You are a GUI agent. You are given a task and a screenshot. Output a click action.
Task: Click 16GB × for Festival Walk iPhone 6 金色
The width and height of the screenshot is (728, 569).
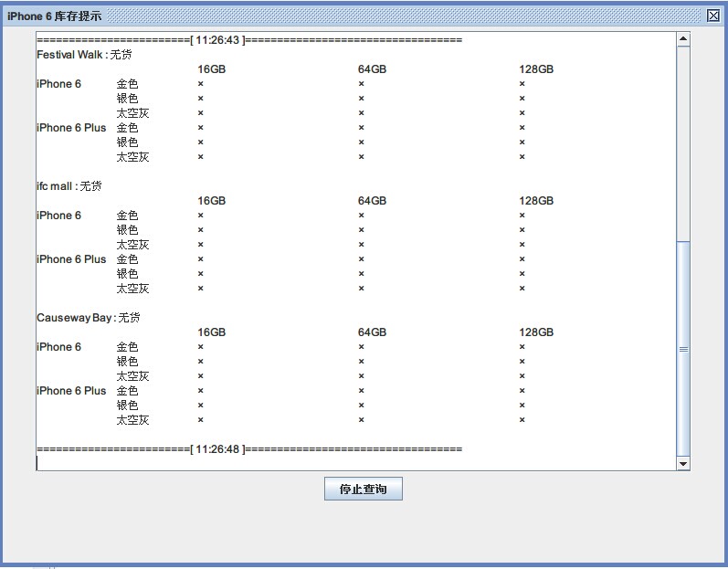201,84
